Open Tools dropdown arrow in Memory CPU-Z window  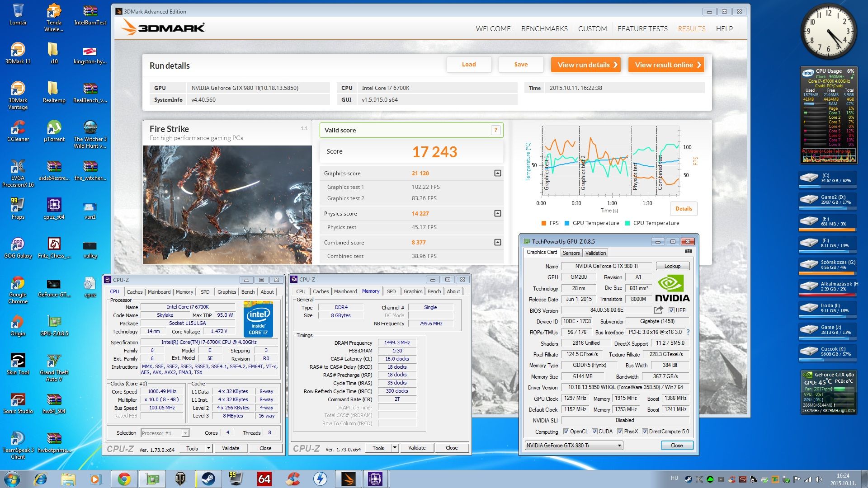click(395, 448)
